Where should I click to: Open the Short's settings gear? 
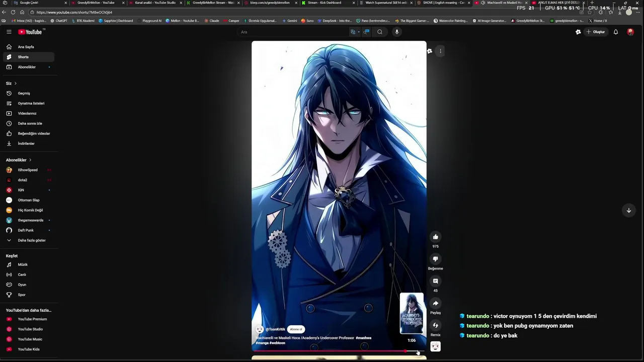(x=429, y=51)
